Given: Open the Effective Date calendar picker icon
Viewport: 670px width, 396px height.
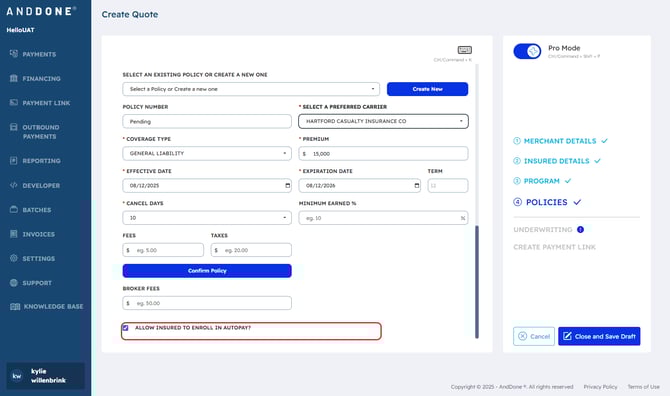Looking at the screenshot, I should 288,185.
